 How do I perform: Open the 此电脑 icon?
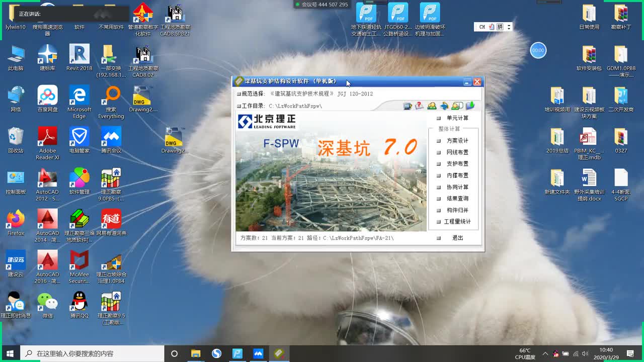pos(16,57)
